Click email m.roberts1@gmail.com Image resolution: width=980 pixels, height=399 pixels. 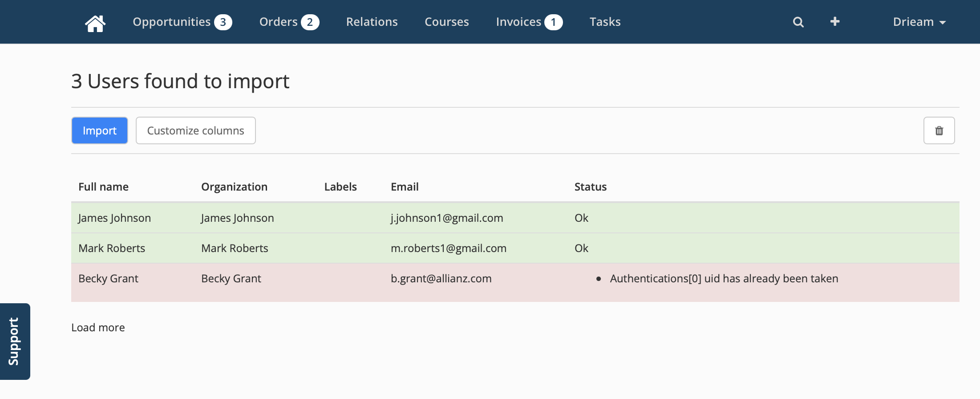449,248
